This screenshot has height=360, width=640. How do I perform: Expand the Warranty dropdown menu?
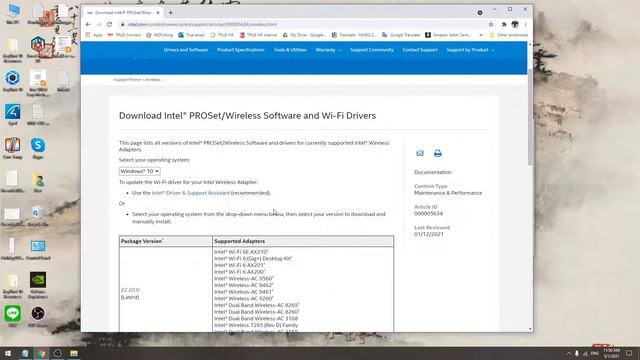[x=328, y=50]
